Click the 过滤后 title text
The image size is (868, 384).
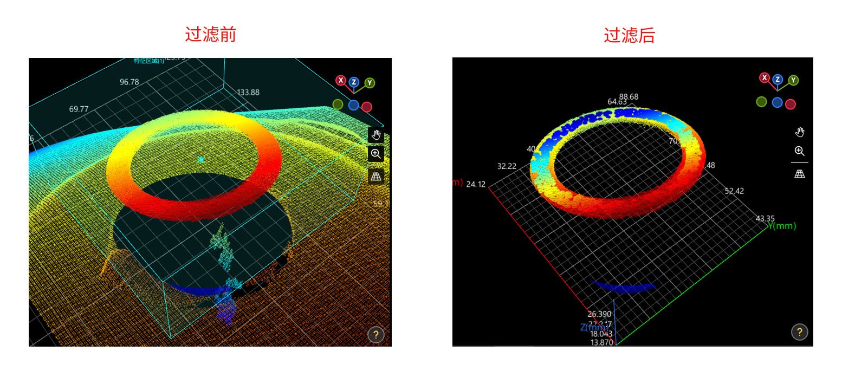630,36
